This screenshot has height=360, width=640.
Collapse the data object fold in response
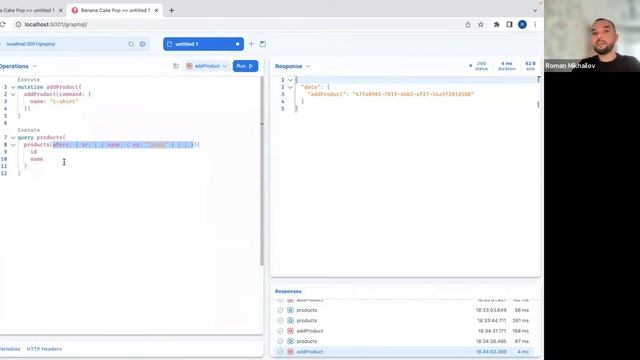tap(290, 87)
